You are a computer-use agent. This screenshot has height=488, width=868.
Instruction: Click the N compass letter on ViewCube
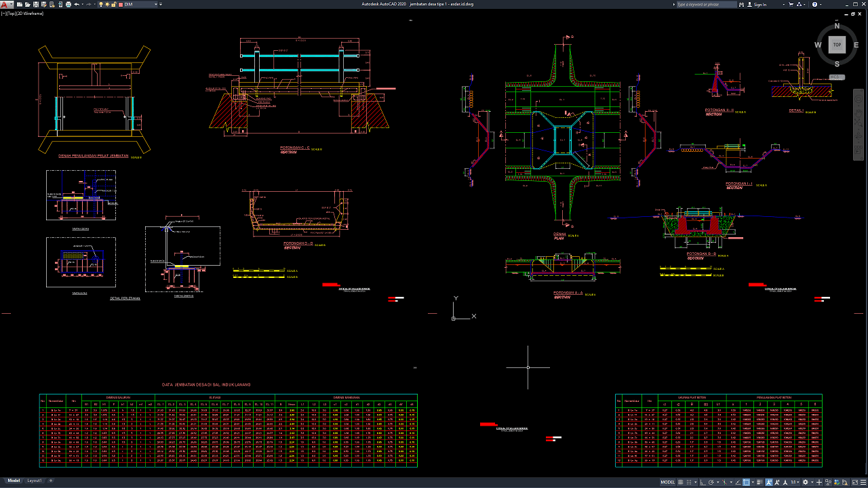[837, 26]
